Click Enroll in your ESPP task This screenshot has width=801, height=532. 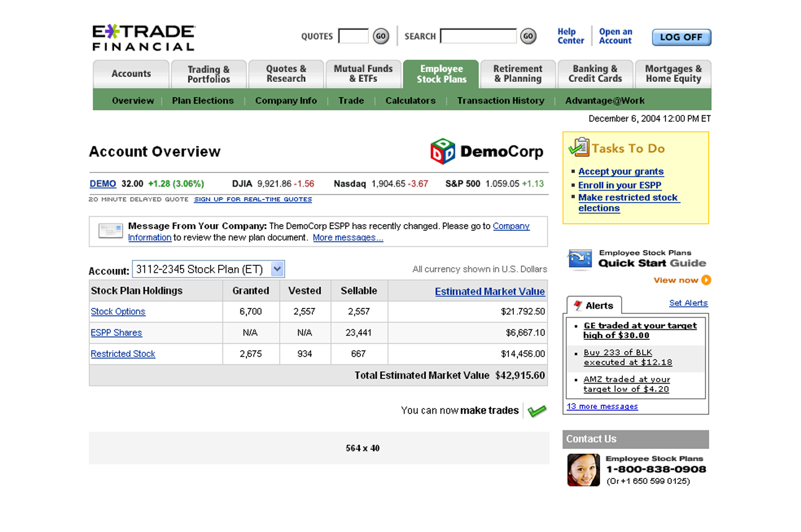tap(620, 185)
